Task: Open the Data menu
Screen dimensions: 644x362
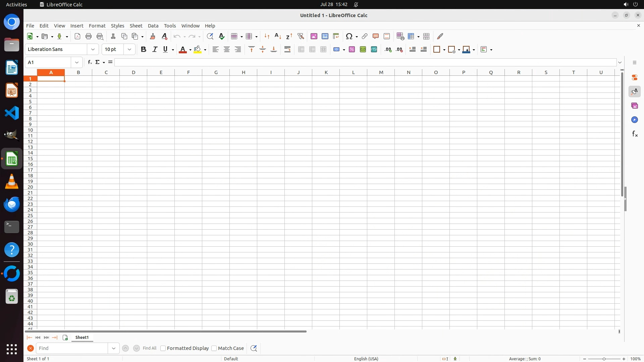Action: (153, 26)
